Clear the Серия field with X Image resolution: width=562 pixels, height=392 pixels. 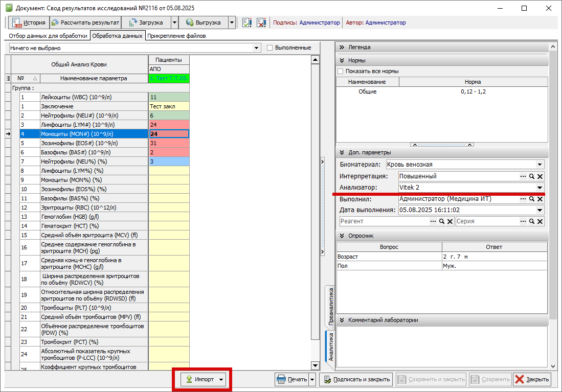[x=540, y=221]
